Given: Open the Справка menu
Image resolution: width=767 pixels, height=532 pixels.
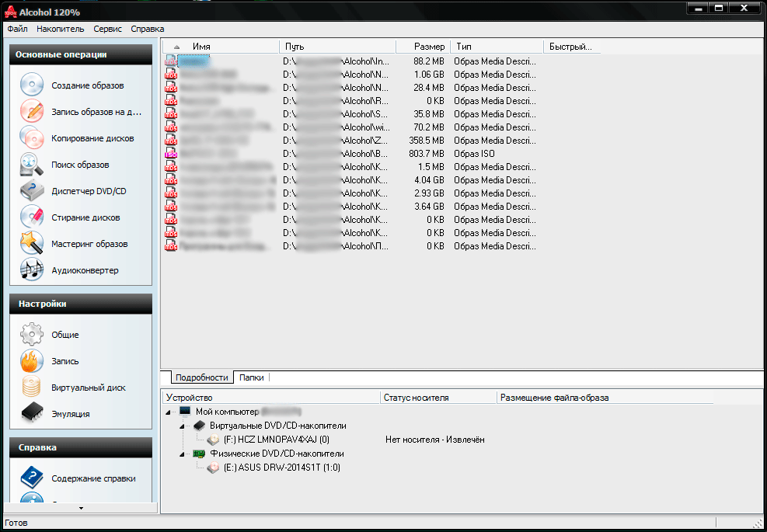Looking at the screenshot, I should (x=147, y=29).
